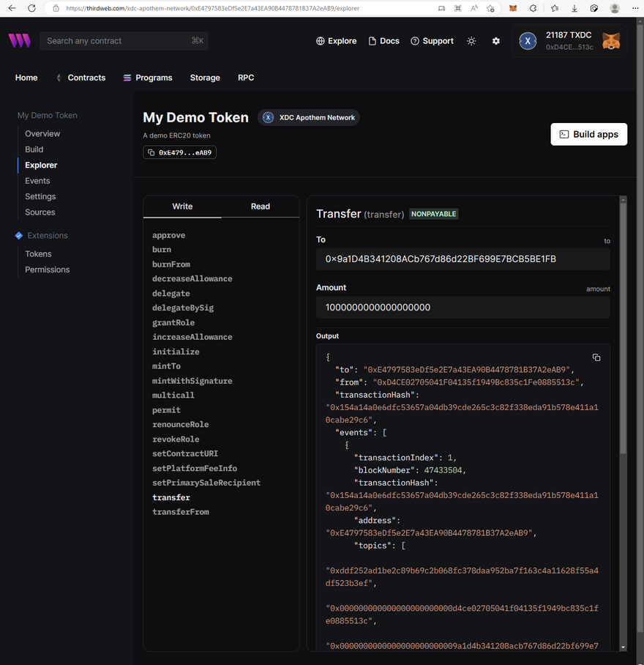Click the Amount input field
Screen dimensions: 644x665
pos(463,308)
